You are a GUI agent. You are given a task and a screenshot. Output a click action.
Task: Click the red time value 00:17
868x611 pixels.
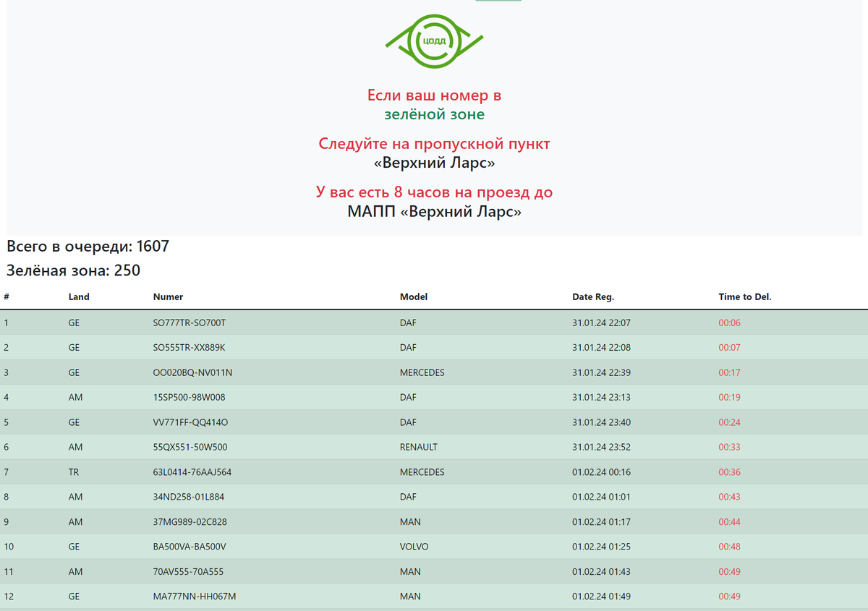point(729,373)
